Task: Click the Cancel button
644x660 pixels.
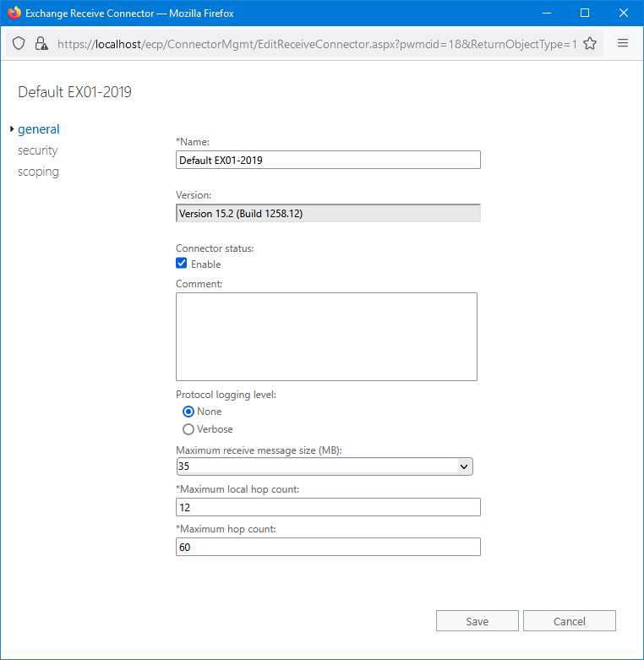Action: click(x=569, y=621)
